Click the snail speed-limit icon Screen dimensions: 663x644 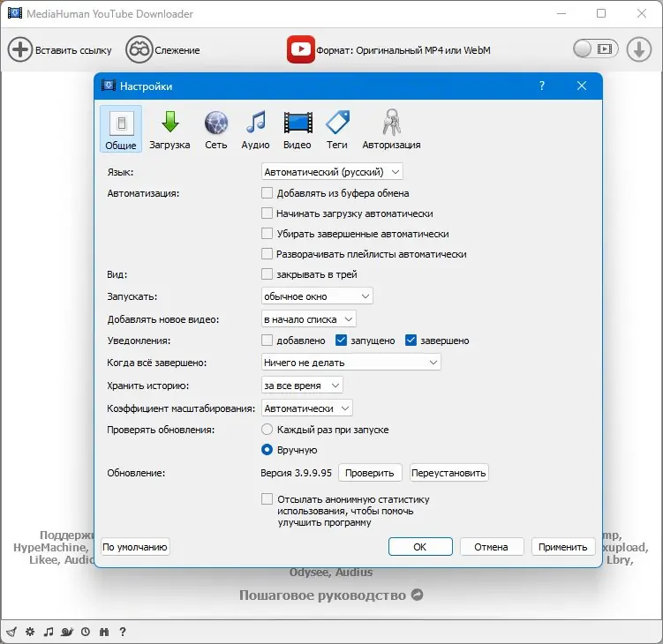[x=67, y=632]
